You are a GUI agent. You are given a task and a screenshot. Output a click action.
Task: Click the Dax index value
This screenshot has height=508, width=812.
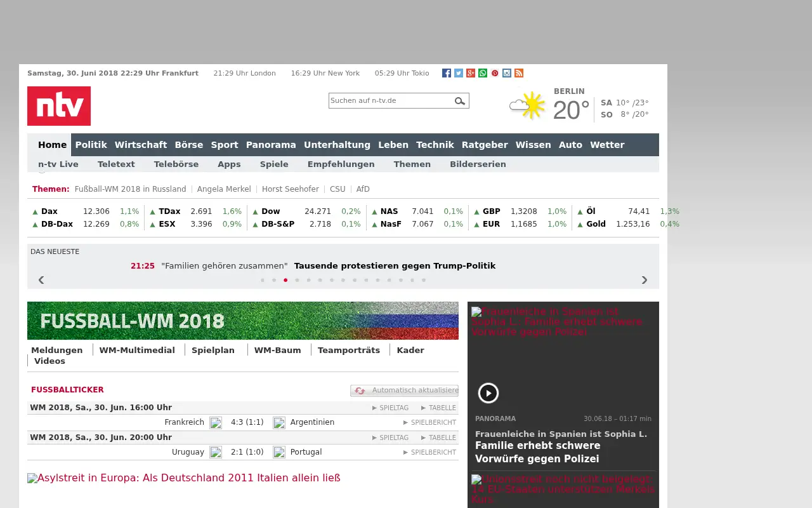pyautogui.click(x=96, y=211)
